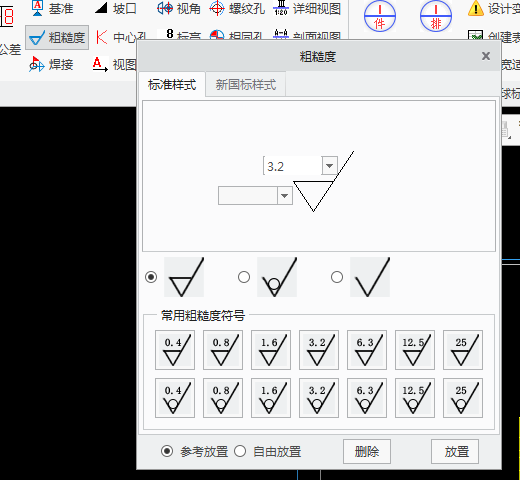Click the empty lower value field
520x480 pixels.
click(x=248, y=196)
